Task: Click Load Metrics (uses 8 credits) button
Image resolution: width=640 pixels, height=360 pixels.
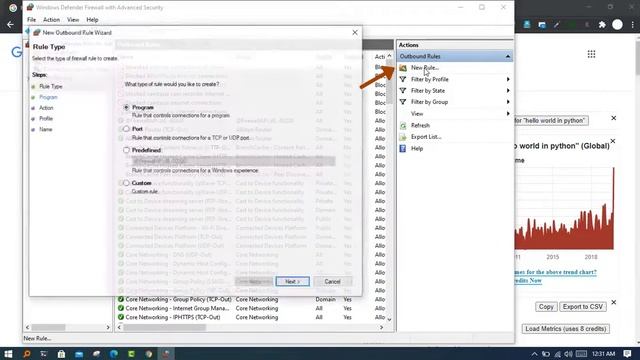Action: pos(565,329)
